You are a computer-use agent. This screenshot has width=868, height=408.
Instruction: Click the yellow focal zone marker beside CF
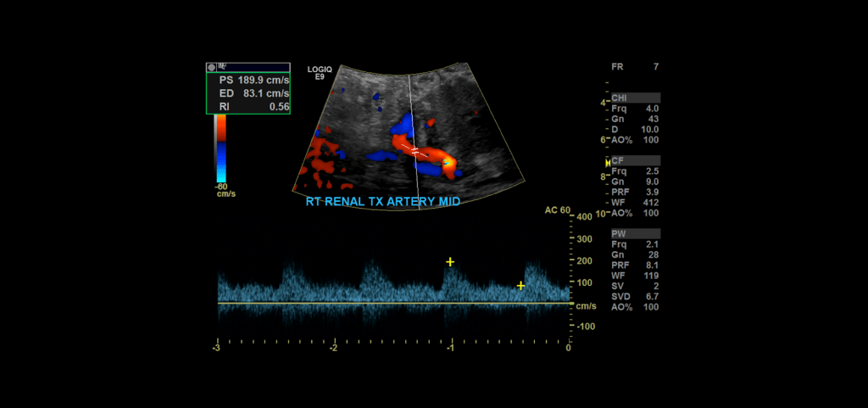pyautogui.click(x=607, y=161)
